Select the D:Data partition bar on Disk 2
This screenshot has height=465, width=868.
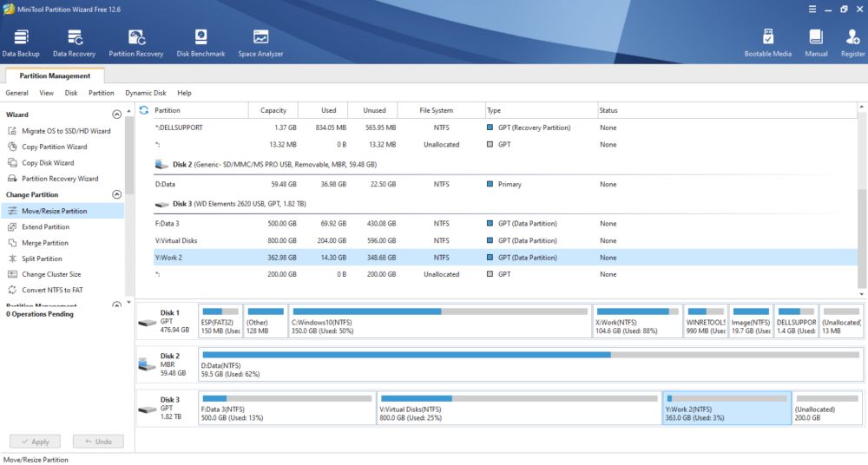[530, 364]
